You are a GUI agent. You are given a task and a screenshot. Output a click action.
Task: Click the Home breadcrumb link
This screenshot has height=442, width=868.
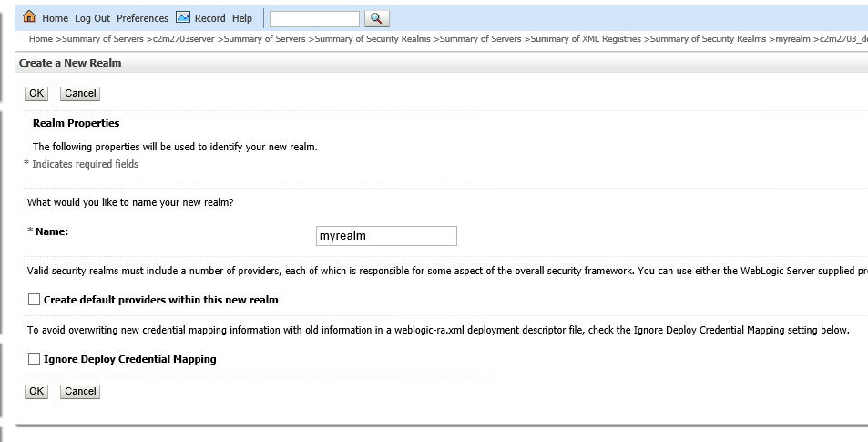[41, 39]
